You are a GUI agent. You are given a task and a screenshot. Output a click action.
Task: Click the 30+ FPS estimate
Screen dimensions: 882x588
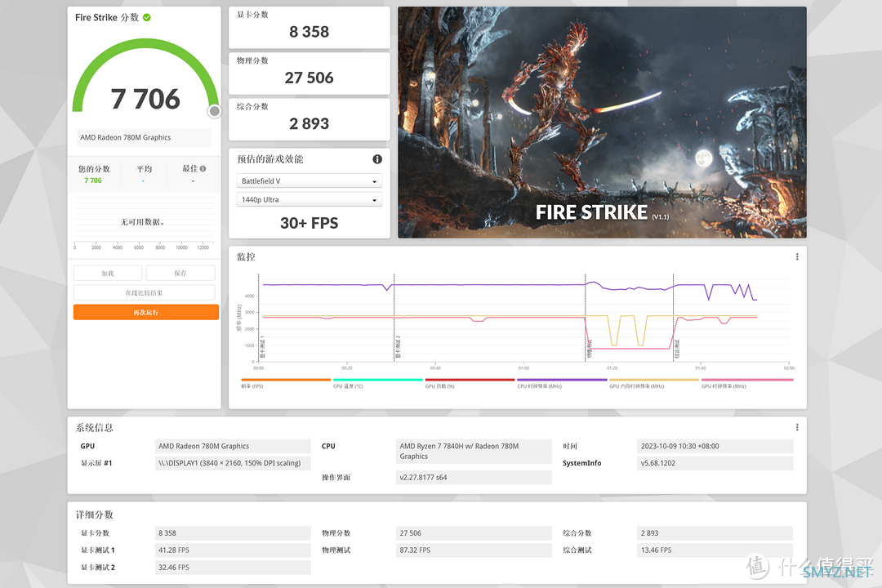pyautogui.click(x=310, y=224)
